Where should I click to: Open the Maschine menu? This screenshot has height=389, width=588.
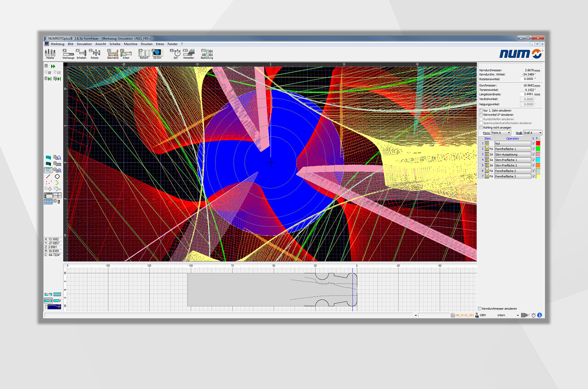click(x=130, y=44)
